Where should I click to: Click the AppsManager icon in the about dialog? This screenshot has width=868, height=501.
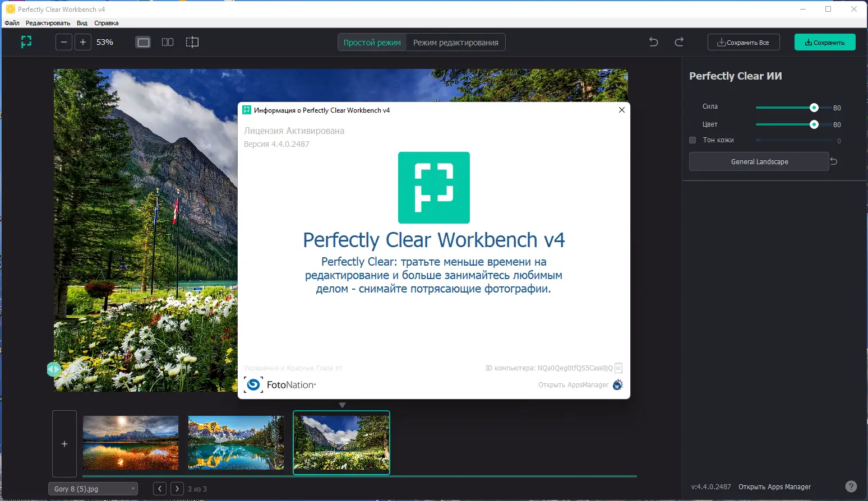pyautogui.click(x=618, y=384)
